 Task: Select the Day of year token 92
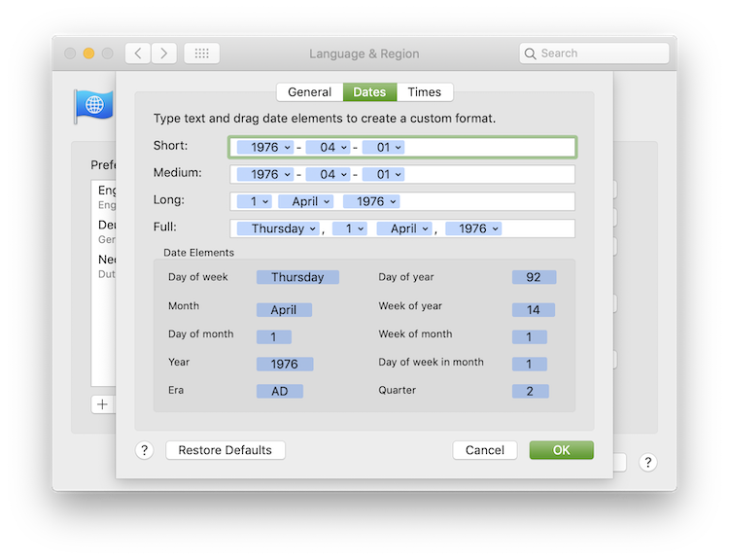[534, 277]
